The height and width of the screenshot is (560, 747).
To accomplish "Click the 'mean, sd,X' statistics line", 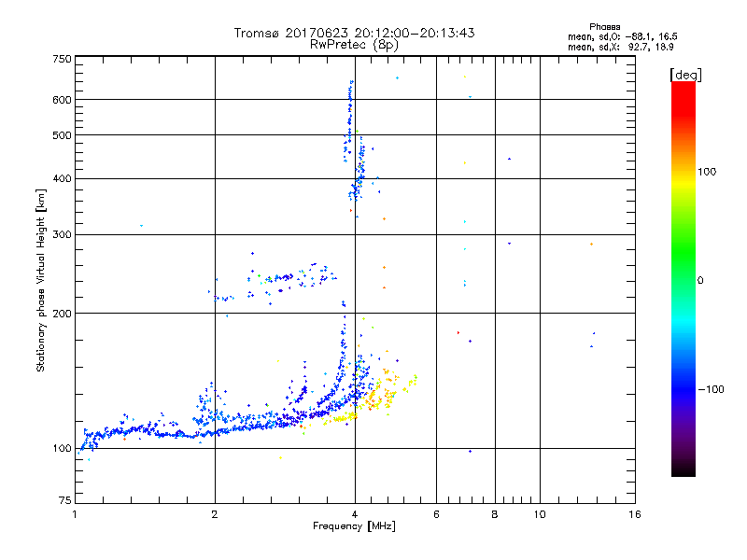I will 621,48.
